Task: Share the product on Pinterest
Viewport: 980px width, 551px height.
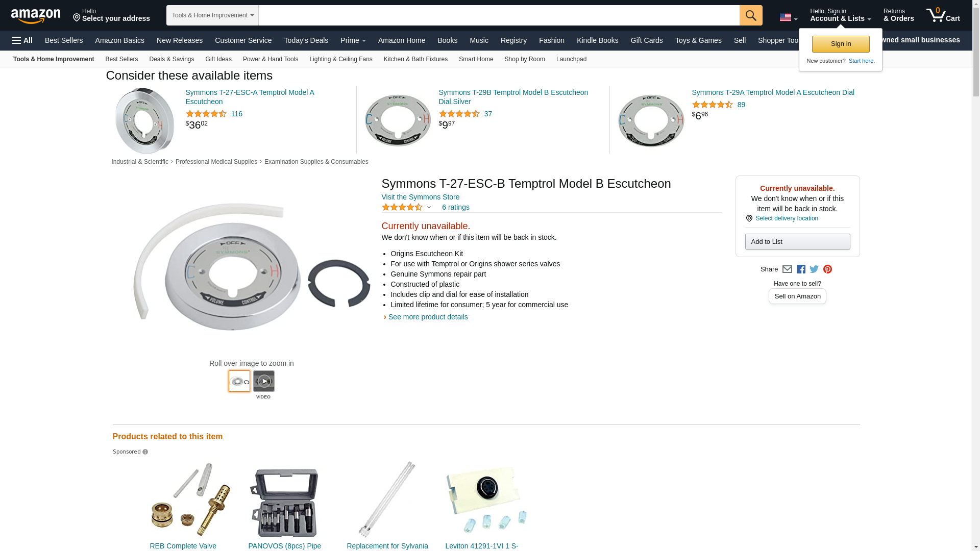Action: [x=827, y=269]
